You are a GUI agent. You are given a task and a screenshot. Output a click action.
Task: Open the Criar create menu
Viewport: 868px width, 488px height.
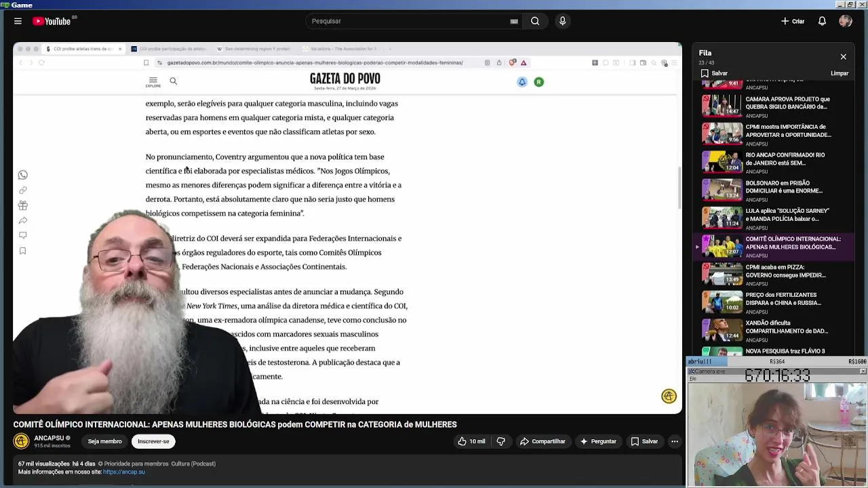[x=792, y=21]
